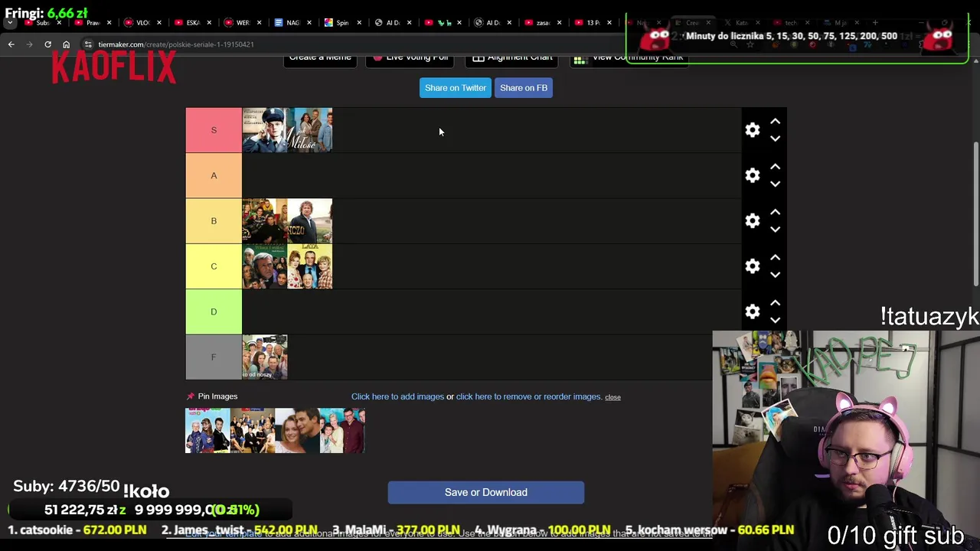The width and height of the screenshot is (980, 551).
Task: Select second show image in tier C
Action: click(310, 266)
